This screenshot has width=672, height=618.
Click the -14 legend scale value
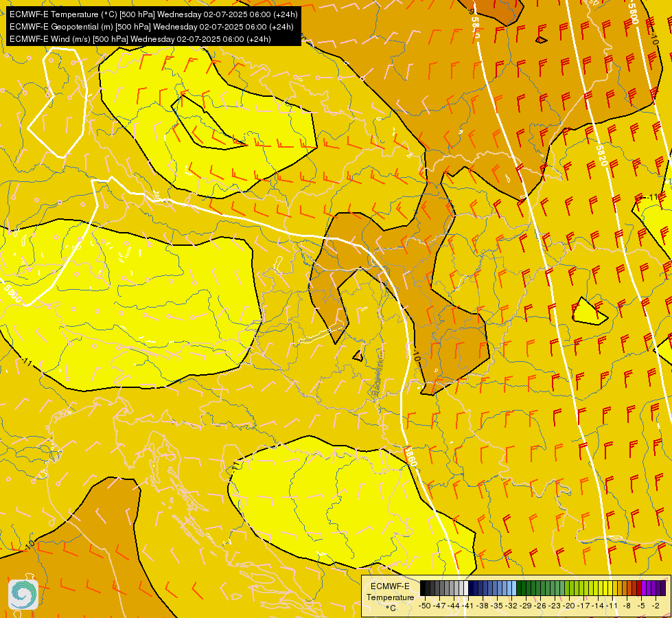click(598, 606)
